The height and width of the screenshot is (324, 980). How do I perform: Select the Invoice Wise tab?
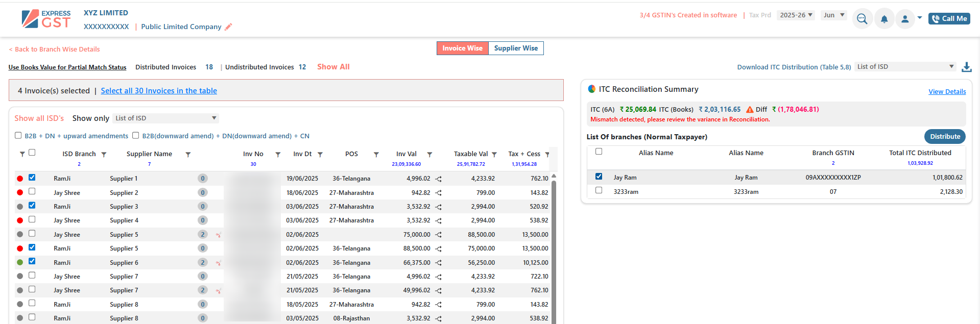pos(462,48)
